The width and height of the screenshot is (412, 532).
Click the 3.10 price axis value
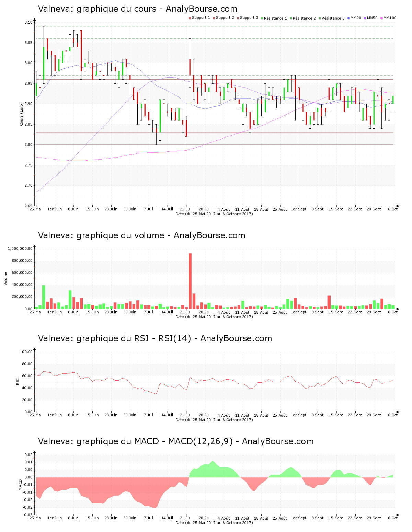28,22
